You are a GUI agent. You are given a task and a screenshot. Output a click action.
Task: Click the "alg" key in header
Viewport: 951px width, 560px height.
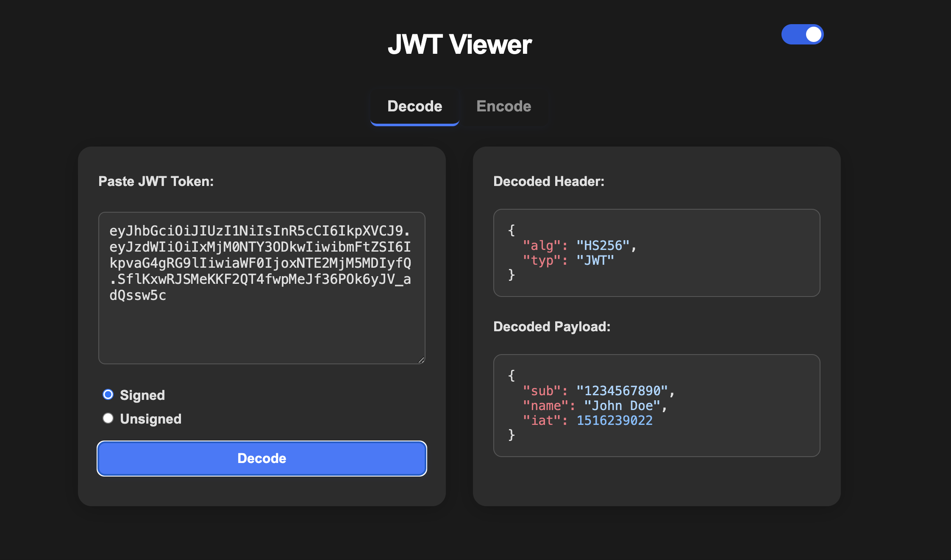point(542,246)
